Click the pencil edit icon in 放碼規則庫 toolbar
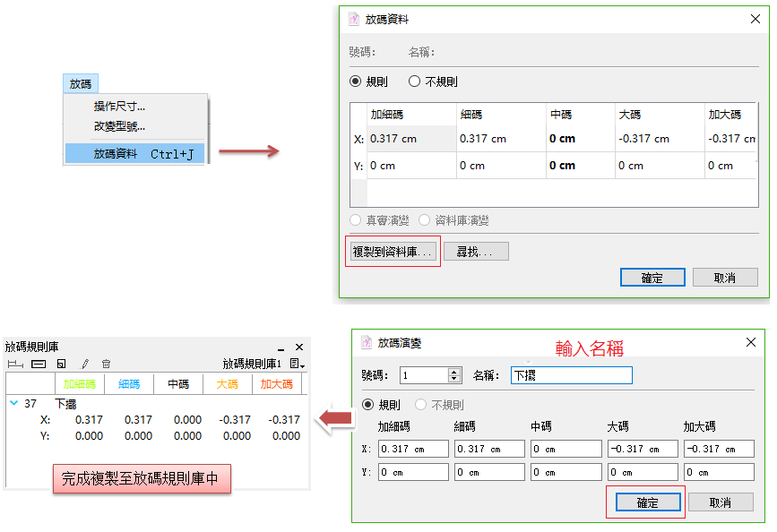The image size is (777, 532). 85,364
